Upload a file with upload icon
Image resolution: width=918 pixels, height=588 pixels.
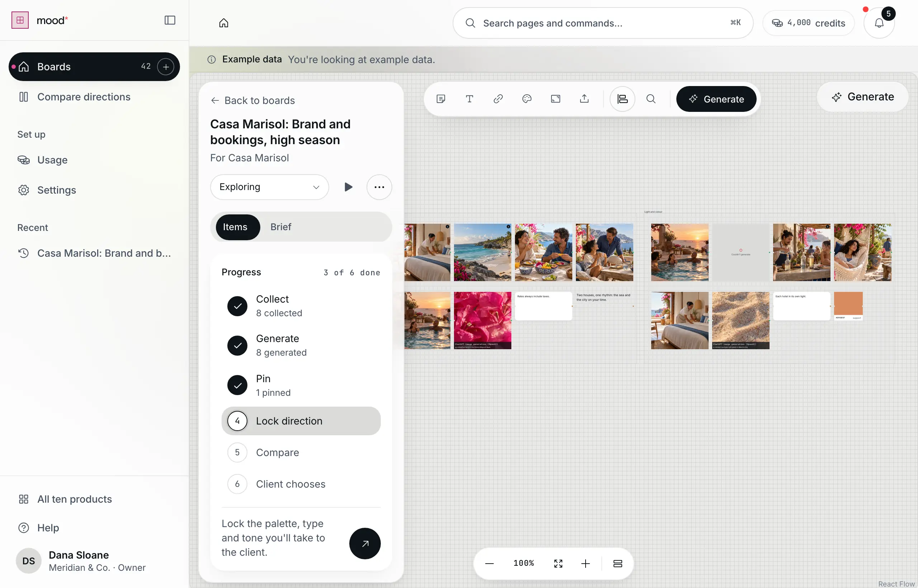[x=584, y=99]
